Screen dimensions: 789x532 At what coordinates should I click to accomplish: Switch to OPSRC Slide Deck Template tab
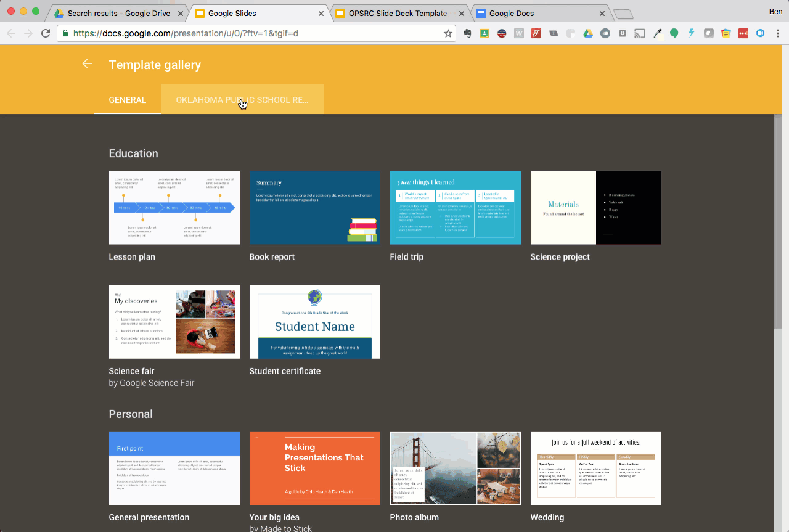pos(399,13)
